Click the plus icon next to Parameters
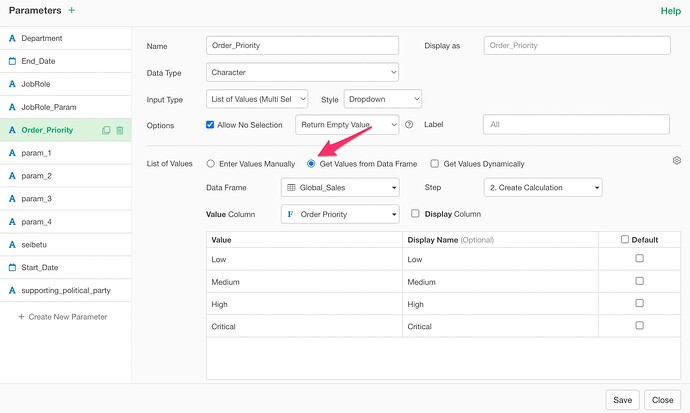This screenshot has height=413, width=690. (71, 10)
